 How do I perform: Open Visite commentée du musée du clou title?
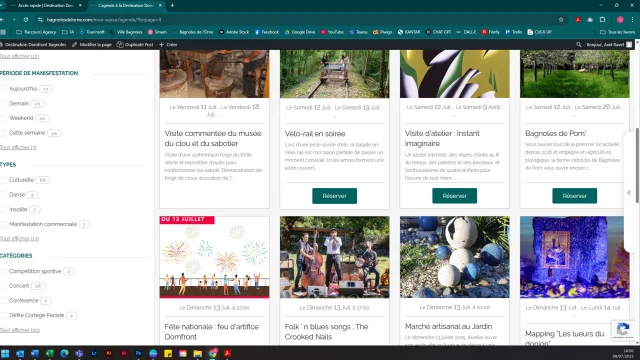tap(213, 138)
